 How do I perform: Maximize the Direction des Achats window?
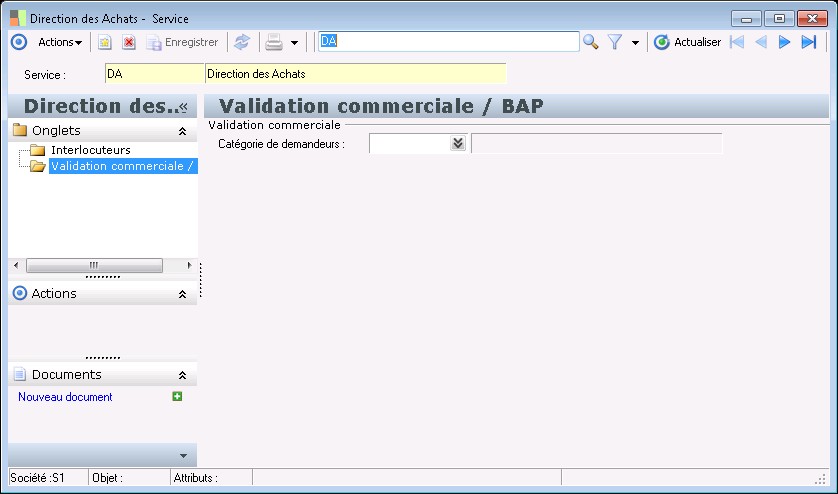(779, 19)
